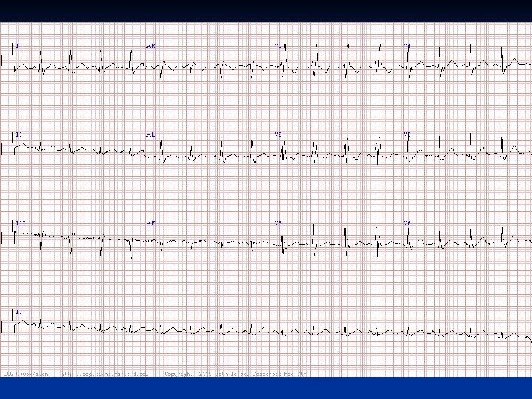
Task: Click the lead I label
Action: tap(18, 46)
